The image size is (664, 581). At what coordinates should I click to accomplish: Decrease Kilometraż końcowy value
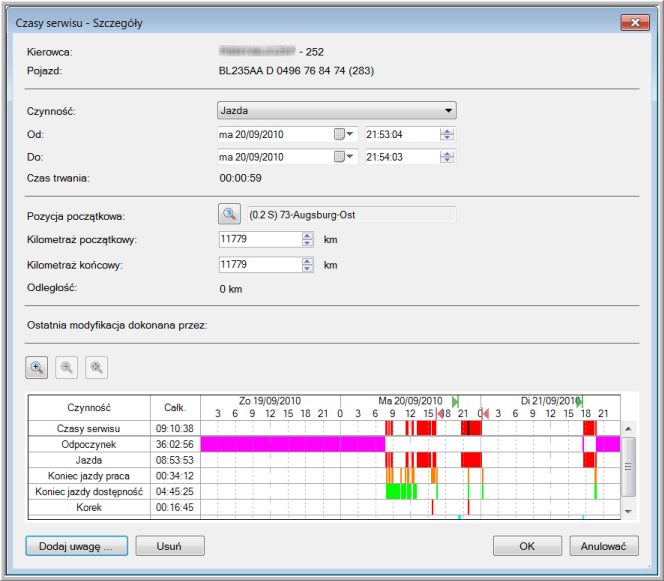(307, 269)
